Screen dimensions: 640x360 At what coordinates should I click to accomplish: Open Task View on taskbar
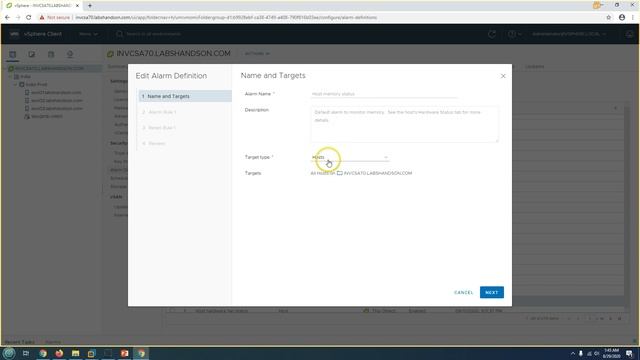tap(26, 353)
